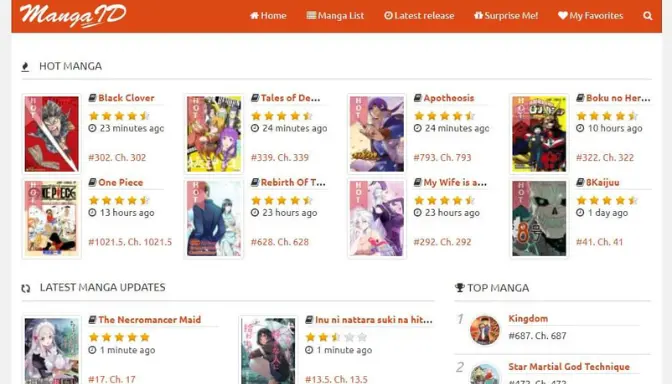
Task: Open the Boku no Her... title link
Action: click(618, 98)
